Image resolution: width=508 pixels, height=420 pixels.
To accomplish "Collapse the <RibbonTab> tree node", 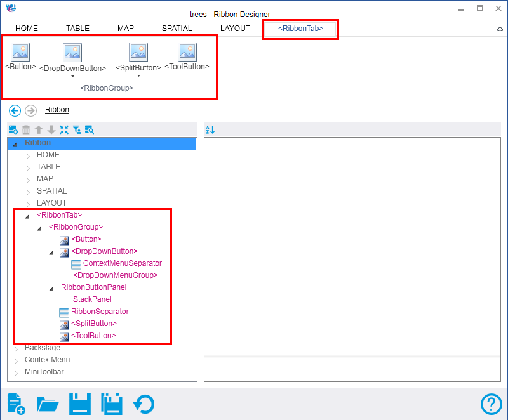I will coord(27,216).
